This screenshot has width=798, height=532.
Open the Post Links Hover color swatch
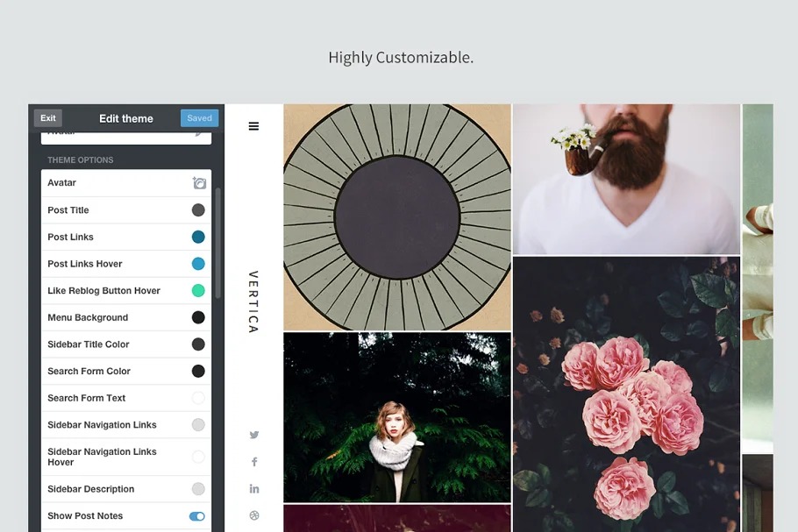[198, 264]
